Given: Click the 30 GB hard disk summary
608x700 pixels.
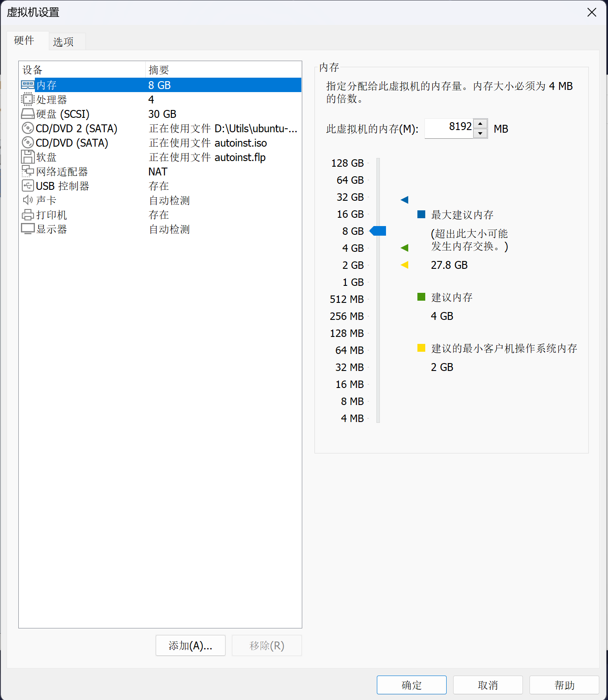Looking at the screenshot, I should click(x=162, y=114).
